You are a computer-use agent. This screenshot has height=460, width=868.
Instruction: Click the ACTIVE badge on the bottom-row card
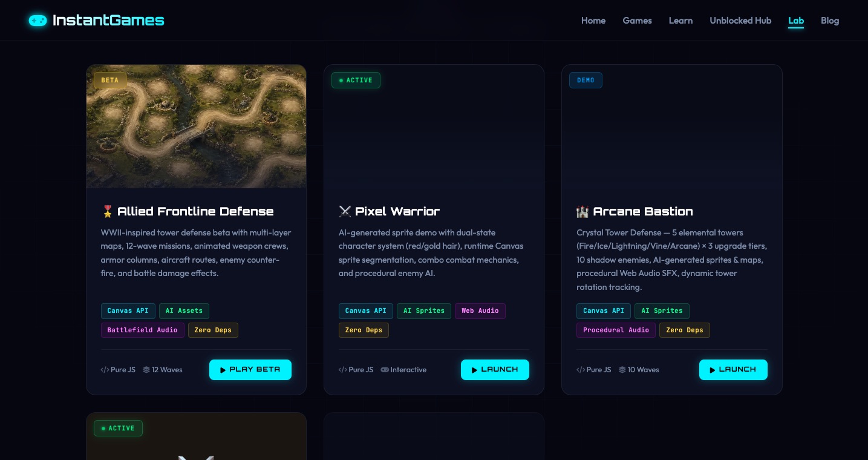click(118, 429)
